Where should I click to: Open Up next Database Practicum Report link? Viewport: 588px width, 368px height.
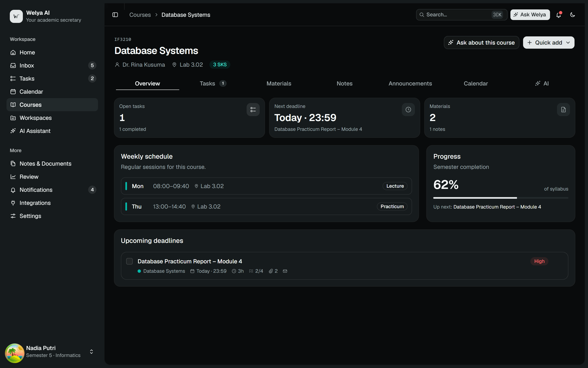pos(497,207)
